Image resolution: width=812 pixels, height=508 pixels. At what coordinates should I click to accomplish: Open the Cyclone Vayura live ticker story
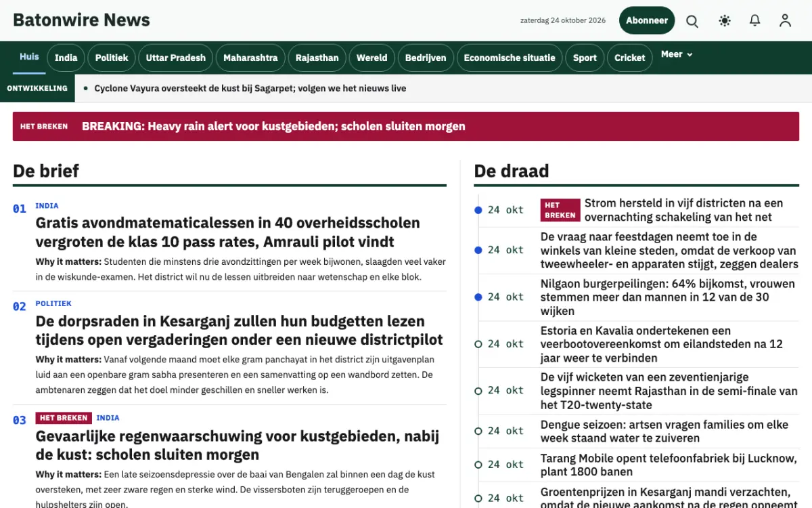pos(250,88)
